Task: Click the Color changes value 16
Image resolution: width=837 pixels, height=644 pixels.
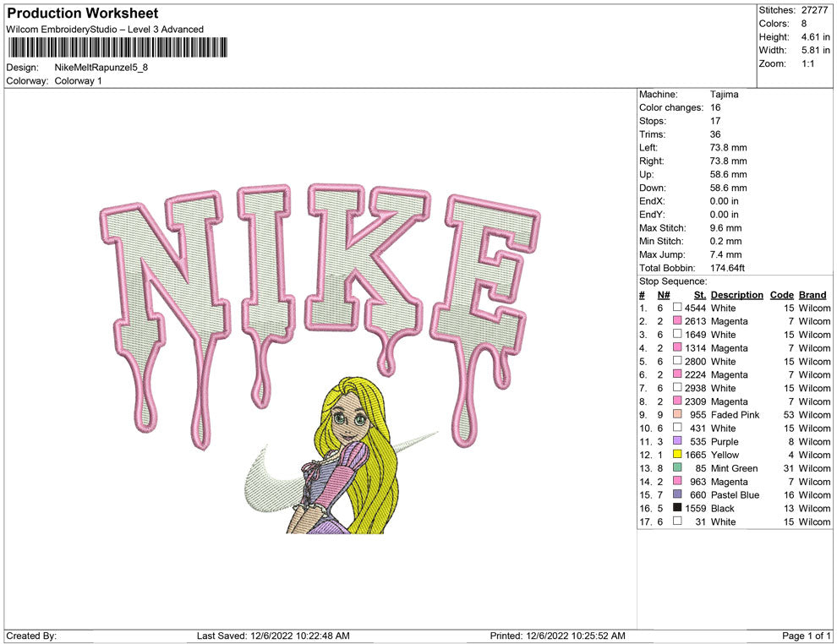Action: (715, 108)
